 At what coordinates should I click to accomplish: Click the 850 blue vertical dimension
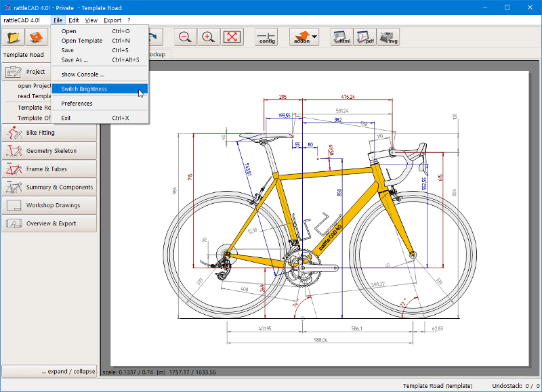point(339,193)
